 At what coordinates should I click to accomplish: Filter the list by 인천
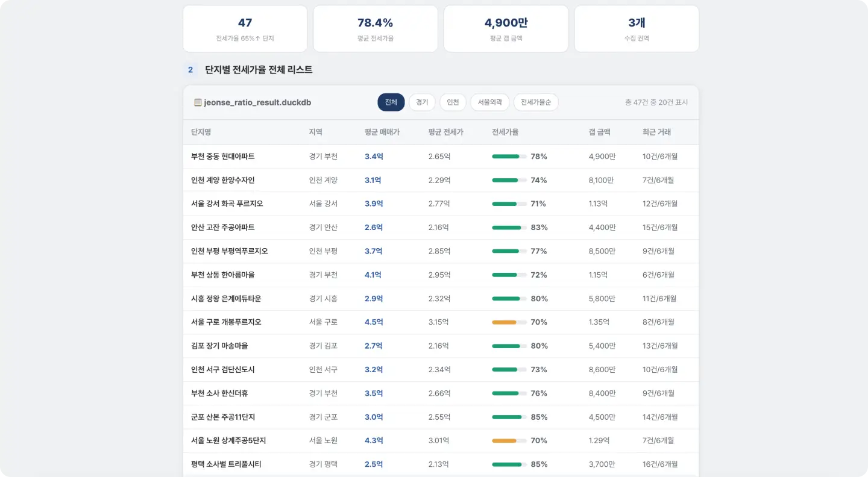pyautogui.click(x=453, y=102)
